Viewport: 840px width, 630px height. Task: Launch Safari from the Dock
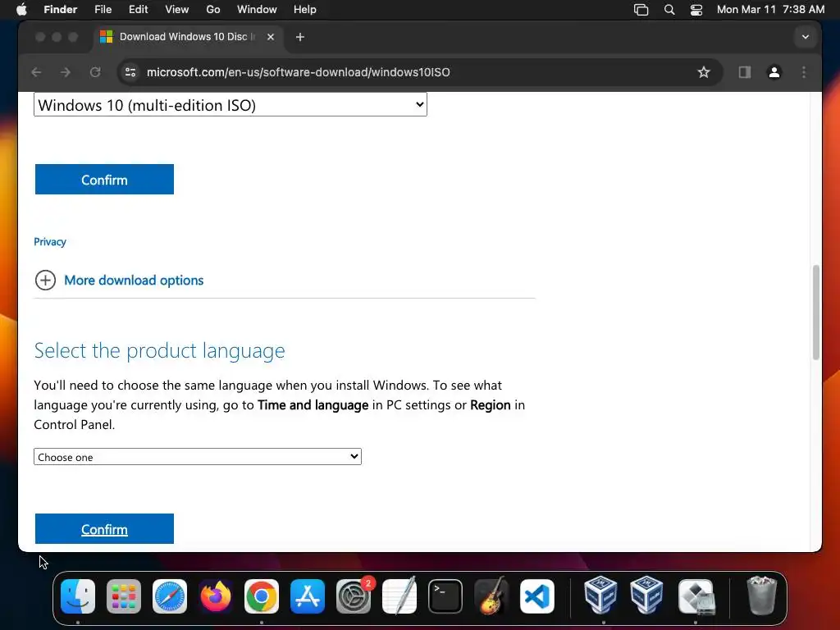pos(170,596)
